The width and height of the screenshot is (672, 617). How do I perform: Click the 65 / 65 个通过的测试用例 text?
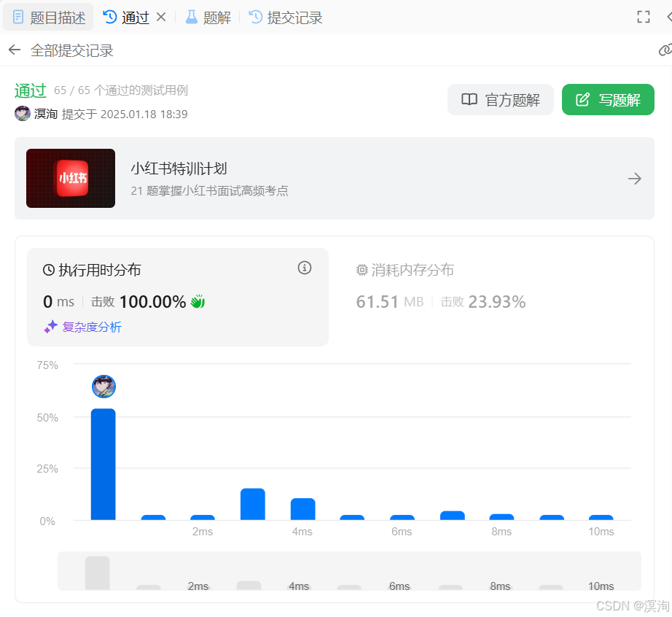121,90
